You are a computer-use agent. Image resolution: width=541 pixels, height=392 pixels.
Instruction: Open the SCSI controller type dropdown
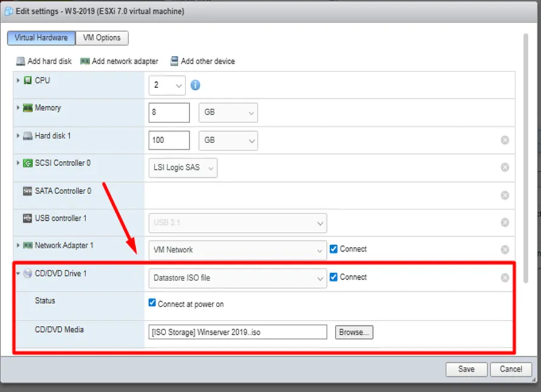[x=183, y=168]
